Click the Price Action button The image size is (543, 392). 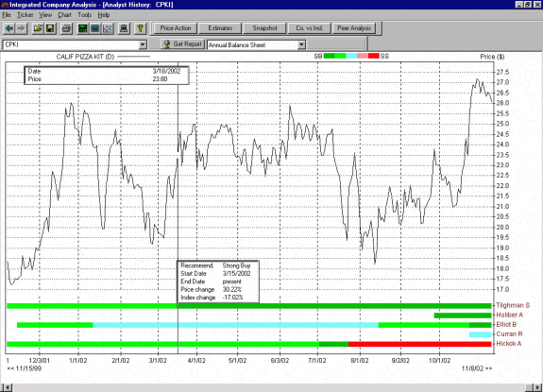coord(176,28)
